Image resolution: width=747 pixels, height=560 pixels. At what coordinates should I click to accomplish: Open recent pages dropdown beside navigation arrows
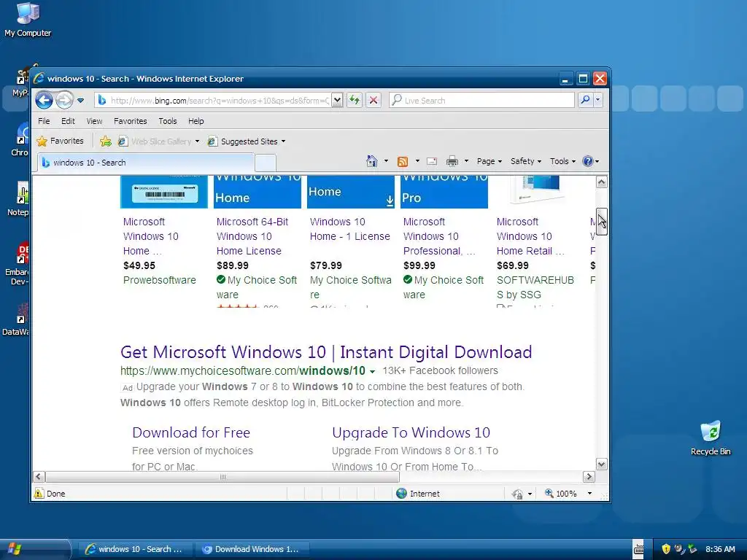tap(80, 101)
